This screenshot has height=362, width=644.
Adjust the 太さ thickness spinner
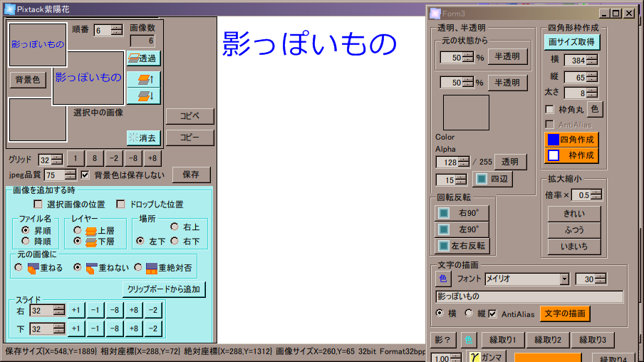pyautogui.click(x=592, y=93)
